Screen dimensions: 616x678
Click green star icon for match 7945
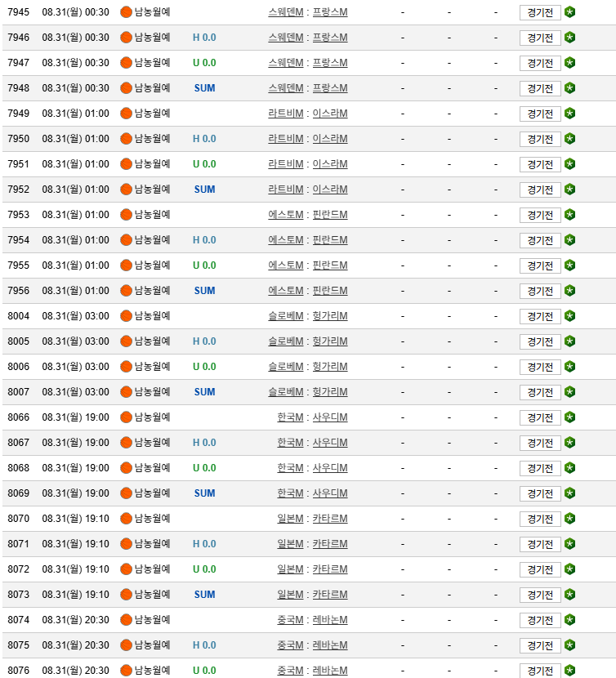point(569,12)
